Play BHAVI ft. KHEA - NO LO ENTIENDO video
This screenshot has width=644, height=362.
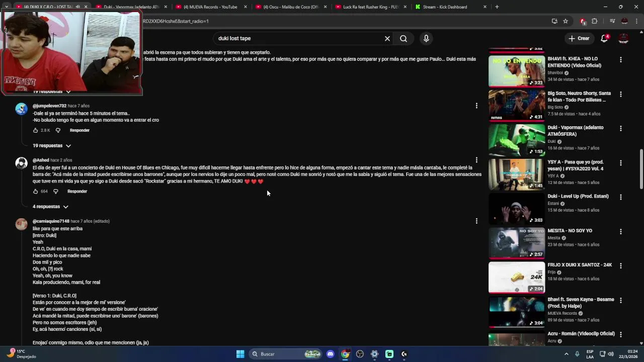(517, 71)
